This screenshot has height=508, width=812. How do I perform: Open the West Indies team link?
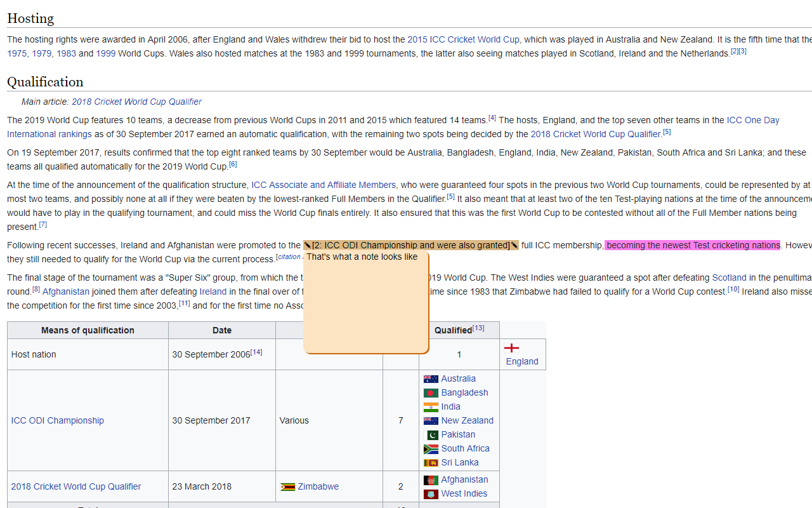[464, 493]
